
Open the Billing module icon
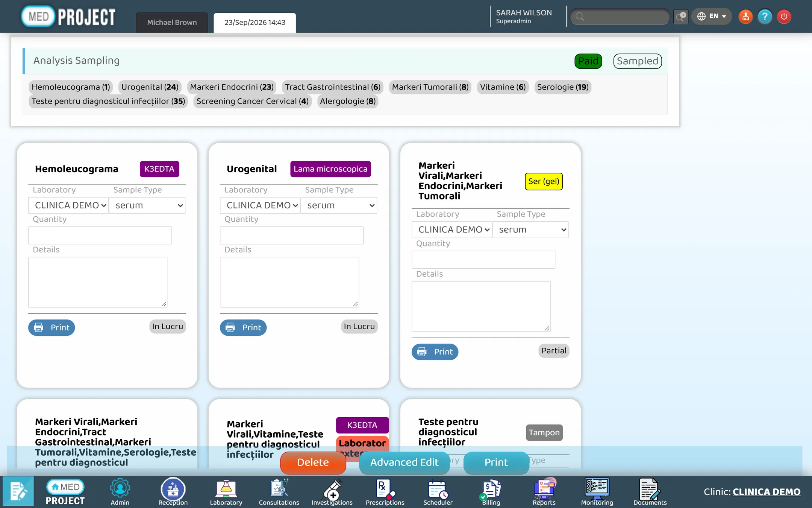point(491,492)
